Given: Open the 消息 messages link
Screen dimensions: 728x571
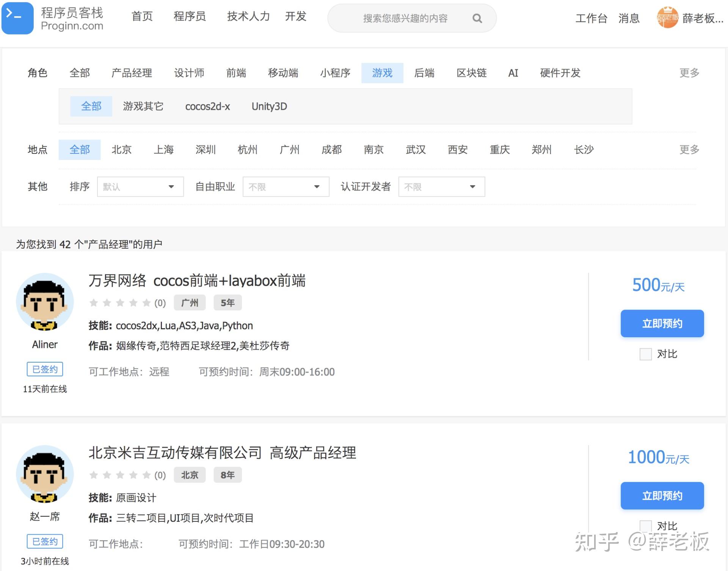Looking at the screenshot, I should (629, 18).
